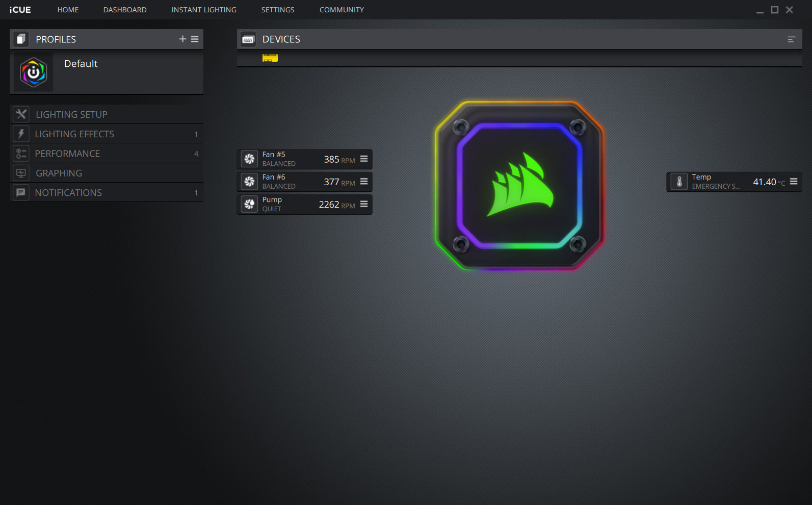Click the green Corsair sails logo on cooler
The height and width of the screenshot is (505, 812).
pyautogui.click(x=520, y=185)
